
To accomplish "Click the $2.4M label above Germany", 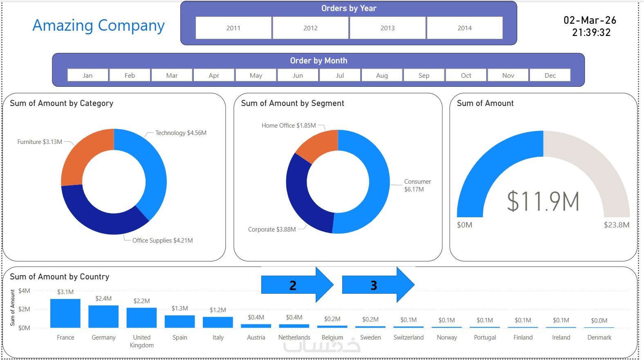I will [103, 299].
